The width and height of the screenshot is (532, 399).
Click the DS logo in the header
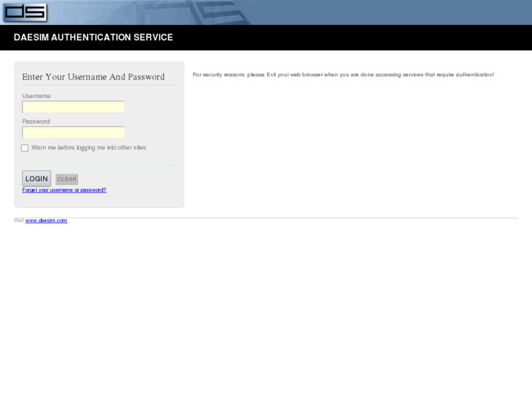[x=25, y=12]
